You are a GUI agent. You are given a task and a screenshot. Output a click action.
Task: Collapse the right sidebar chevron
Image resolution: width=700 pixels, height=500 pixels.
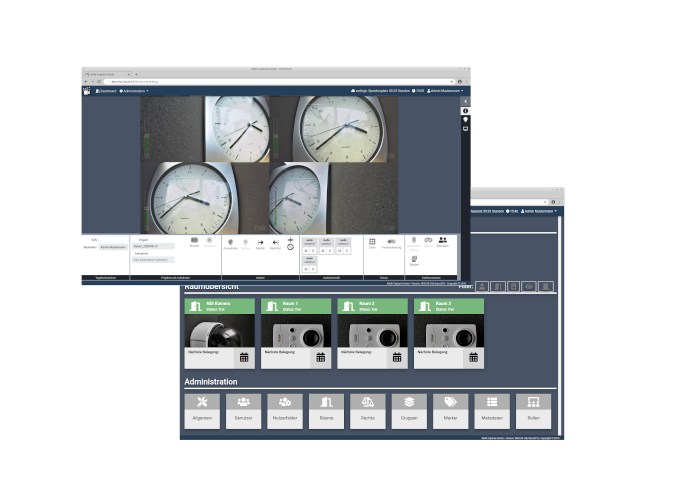pyautogui.click(x=465, y=100)
